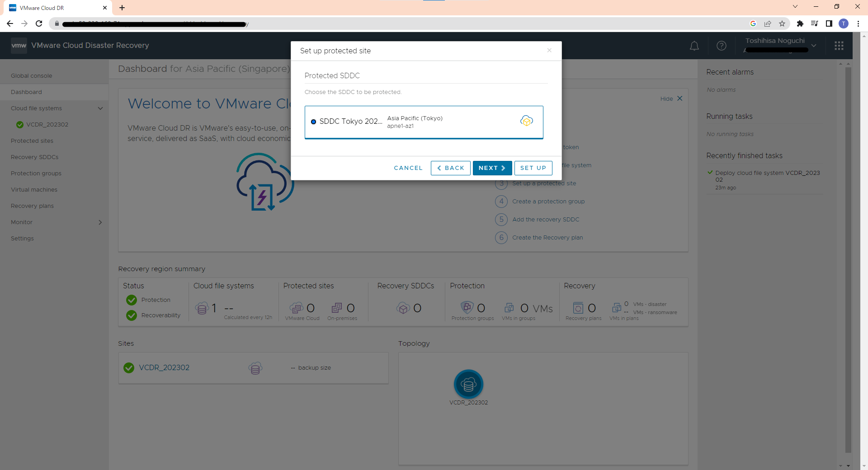Open the browser tab search chevron

pyautogui.click(x=795, y=6)
